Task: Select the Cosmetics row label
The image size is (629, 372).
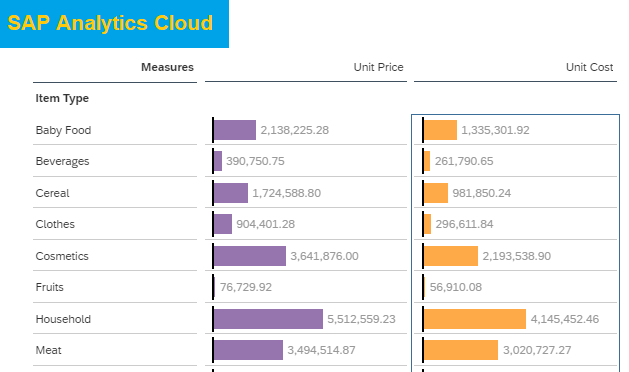Action: 62,256
